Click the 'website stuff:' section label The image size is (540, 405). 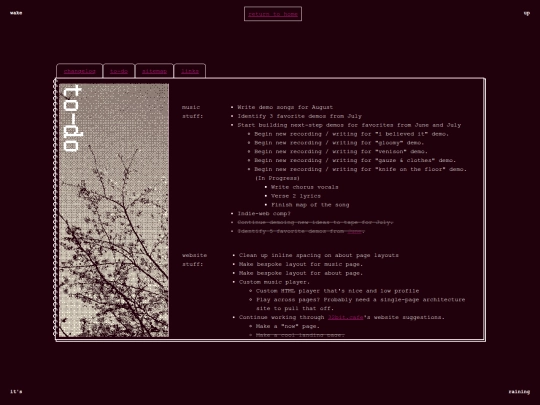coord(195,260)
